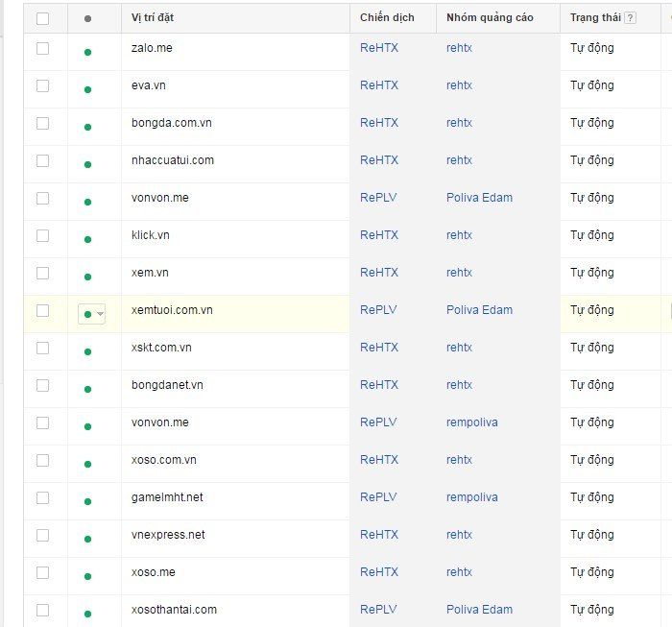Sort by the Vị trí đặt column
The width and height of the screenshot is (672, 627).
click(x=153, y=17)
